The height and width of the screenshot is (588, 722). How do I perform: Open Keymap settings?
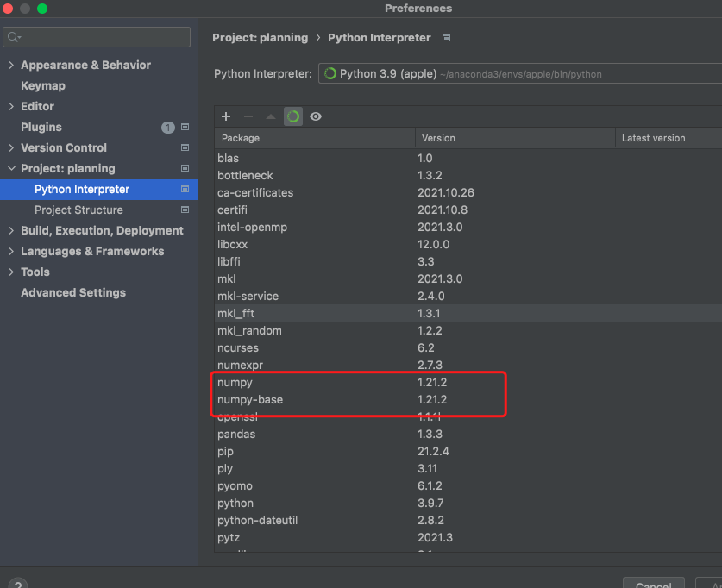pyautogui.click(x=43, y=85)
